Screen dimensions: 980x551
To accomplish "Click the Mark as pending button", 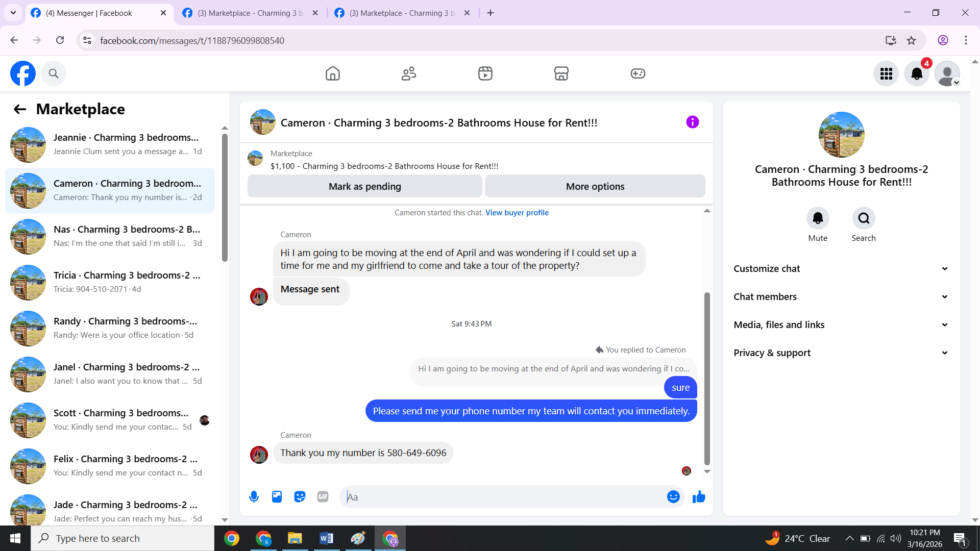I will click(x=364, y=186).
